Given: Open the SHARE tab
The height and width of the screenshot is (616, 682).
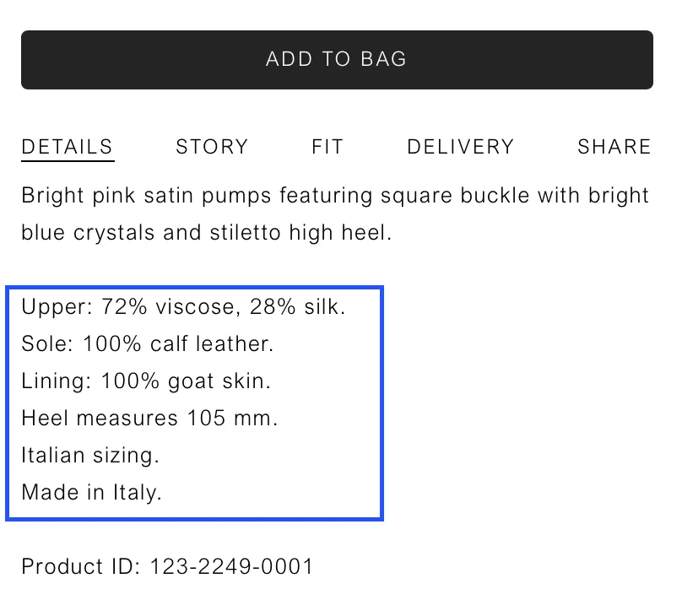Looking at the screenshot, I should [x=614, y=147].
